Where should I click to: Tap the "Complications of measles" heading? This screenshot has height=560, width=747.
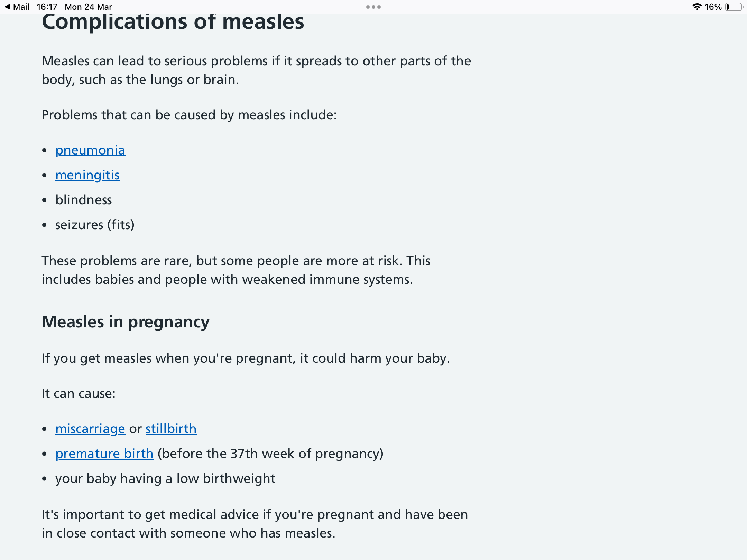(173, 22)
